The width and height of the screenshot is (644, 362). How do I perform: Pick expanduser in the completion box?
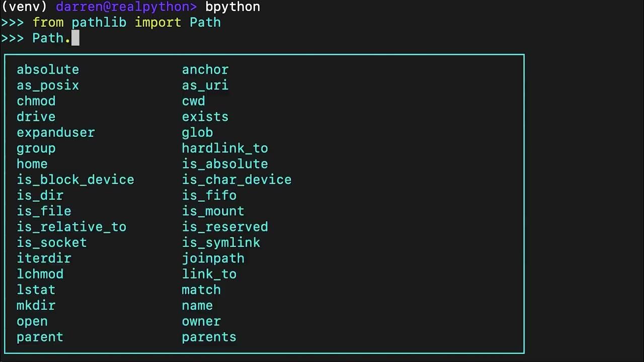click(x=56, y=133)
